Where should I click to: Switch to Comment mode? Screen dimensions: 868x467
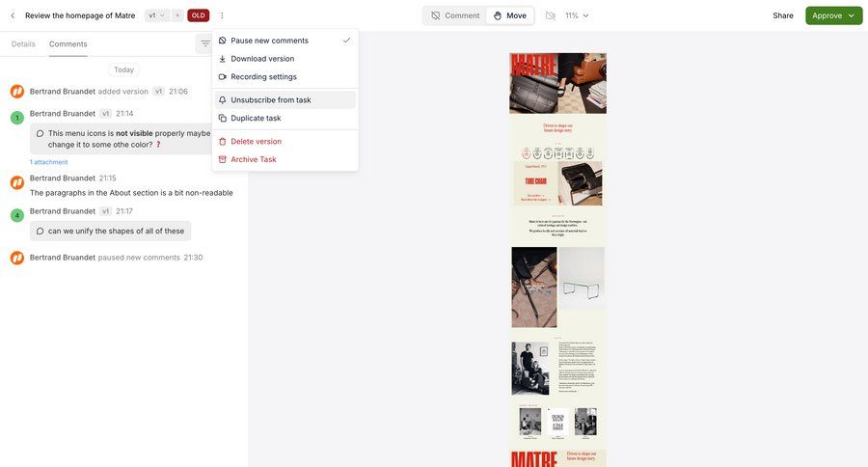point(455,15)
